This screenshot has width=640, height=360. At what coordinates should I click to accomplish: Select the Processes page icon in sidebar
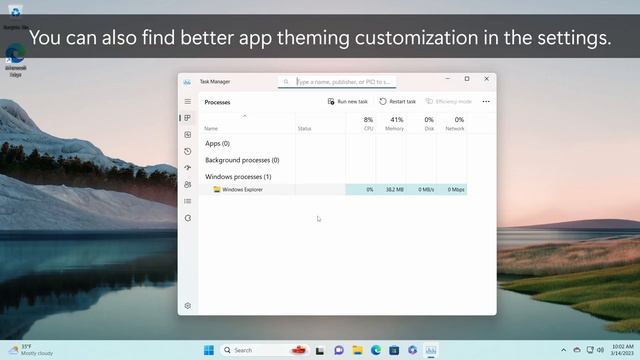coord(188,118)
